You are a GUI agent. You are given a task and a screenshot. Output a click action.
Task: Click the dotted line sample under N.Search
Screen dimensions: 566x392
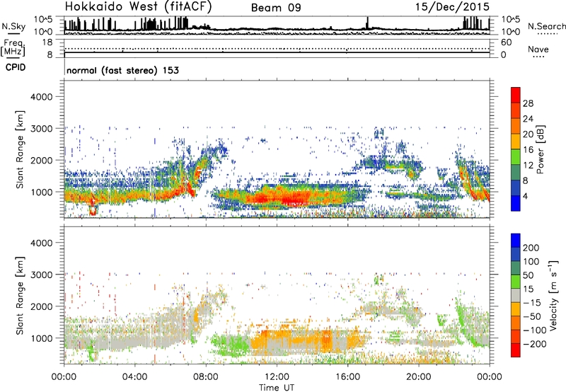click(548, 34)
